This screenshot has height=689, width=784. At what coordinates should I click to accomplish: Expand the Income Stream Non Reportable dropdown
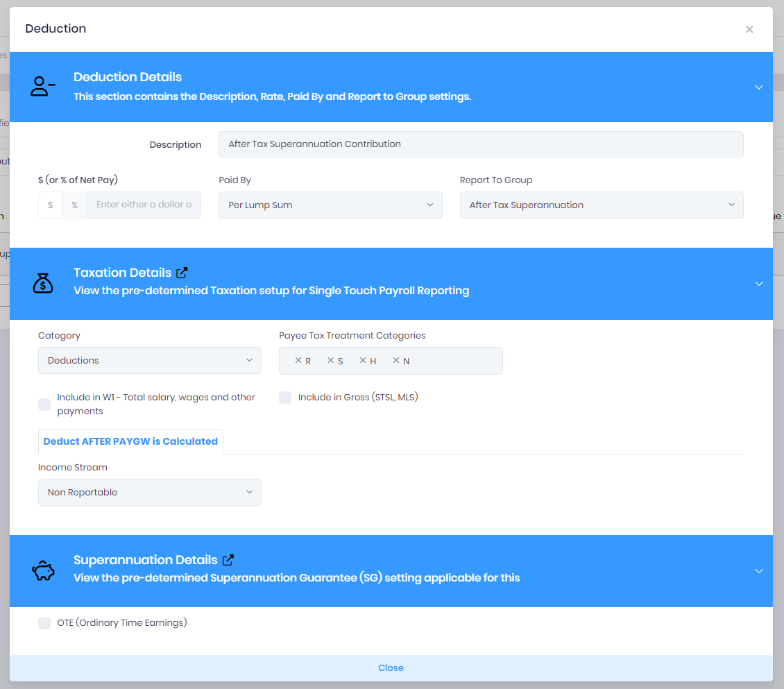(x=149, y=493)
